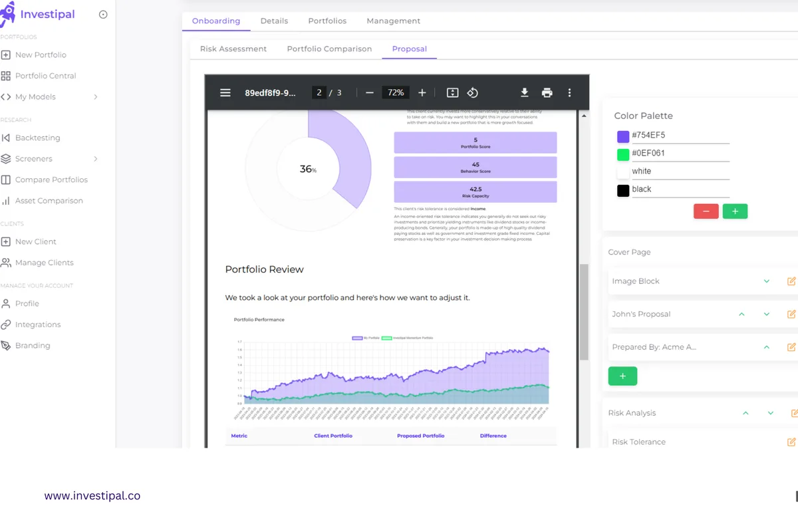Click the green plus under Cover Page
This screenshot has height=532, width=798.
click(x=622, y=376)
